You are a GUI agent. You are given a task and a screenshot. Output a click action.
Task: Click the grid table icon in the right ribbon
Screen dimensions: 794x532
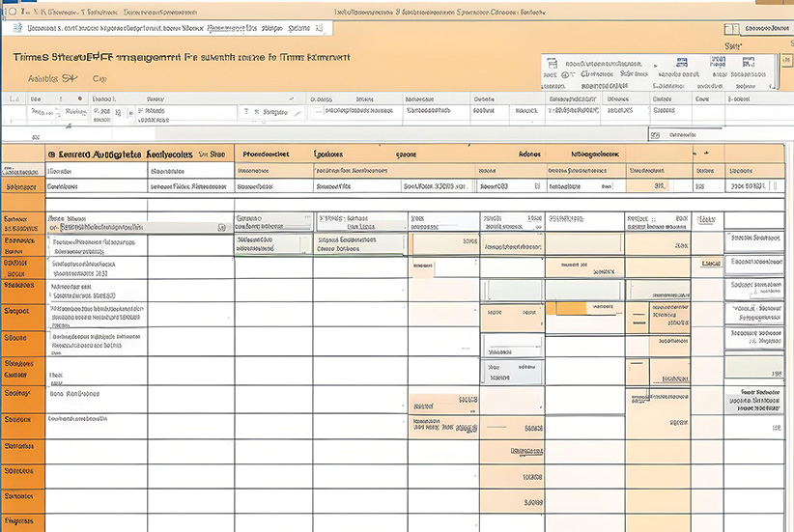(x=718, y=62)
